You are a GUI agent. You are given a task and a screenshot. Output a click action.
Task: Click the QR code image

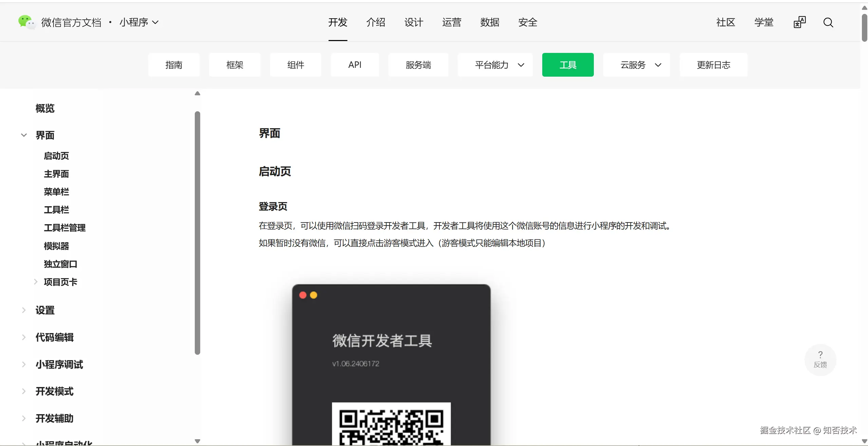(x=391, y=424)
